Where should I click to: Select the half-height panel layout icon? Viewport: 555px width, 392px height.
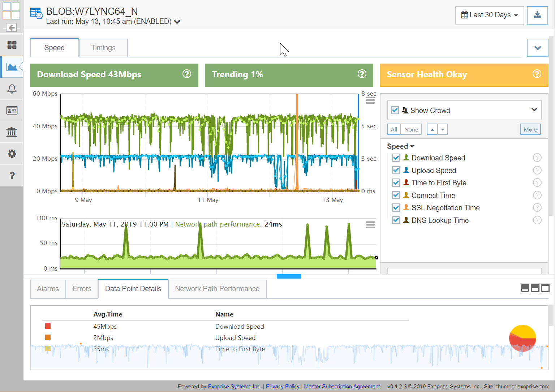coord(535,288)
